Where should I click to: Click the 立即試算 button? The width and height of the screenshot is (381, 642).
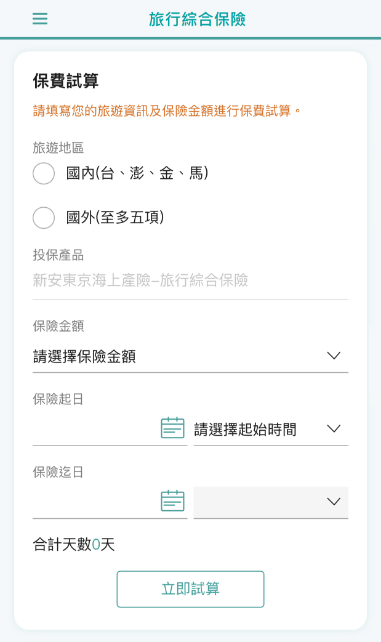coord(190,589)
